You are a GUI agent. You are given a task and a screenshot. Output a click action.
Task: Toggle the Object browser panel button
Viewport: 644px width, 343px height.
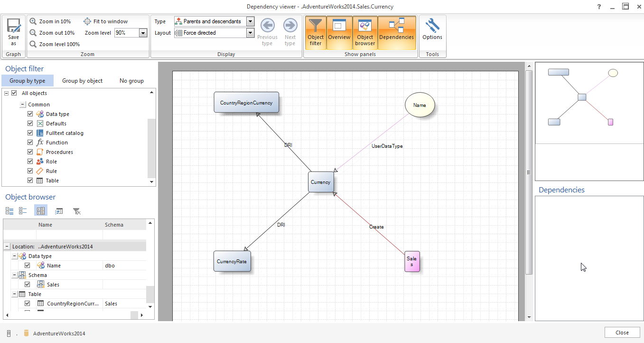click(x=365, y=33)
